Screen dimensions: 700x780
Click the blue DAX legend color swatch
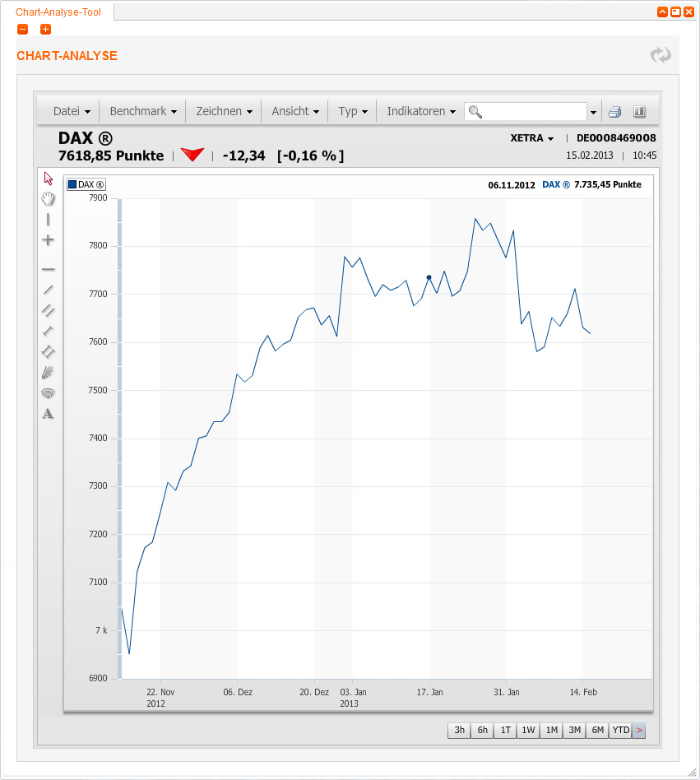pos(72,184)
